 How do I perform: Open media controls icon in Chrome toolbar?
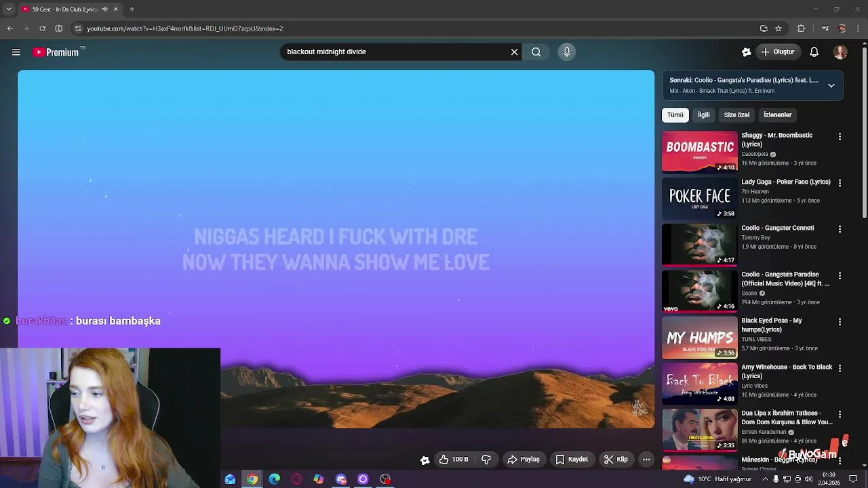pyautogui.click(x=825, y=28)
